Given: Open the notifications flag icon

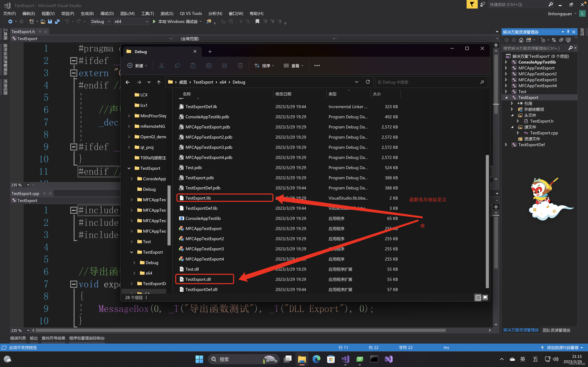Looking at the screenshot, I should [472, 4].
